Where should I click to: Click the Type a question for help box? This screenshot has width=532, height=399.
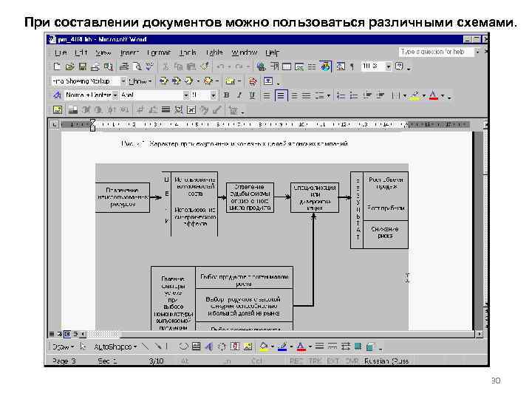pyautogui.click(x=436, y=52)
